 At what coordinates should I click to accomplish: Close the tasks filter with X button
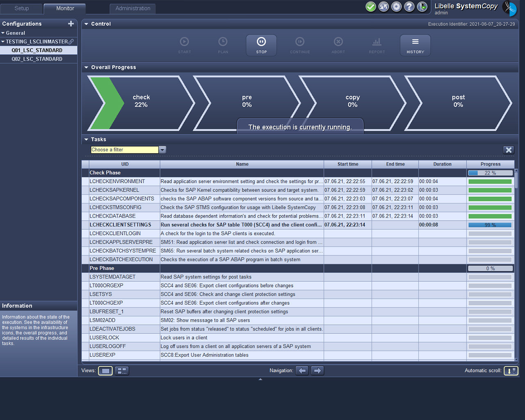tap(509, 150)
